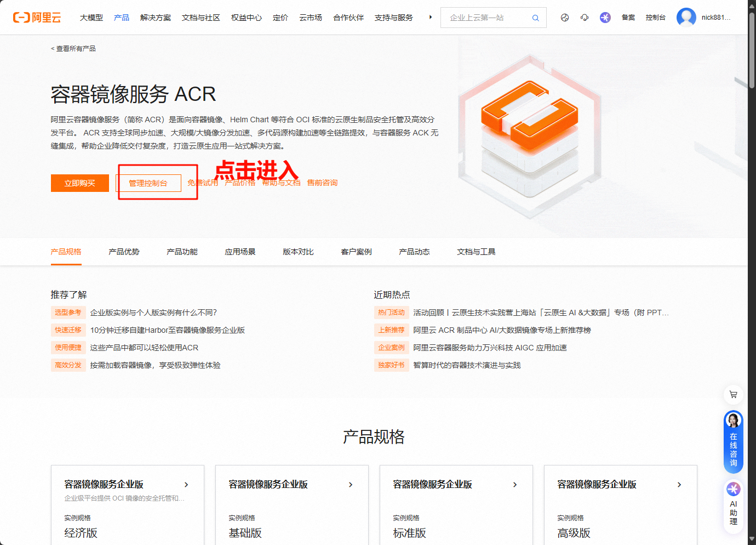Open 智算时代的容器技术演进与实践 article
Image resolution: width=756 pixels, height=545 pixels.
click(x=467, y=365)
